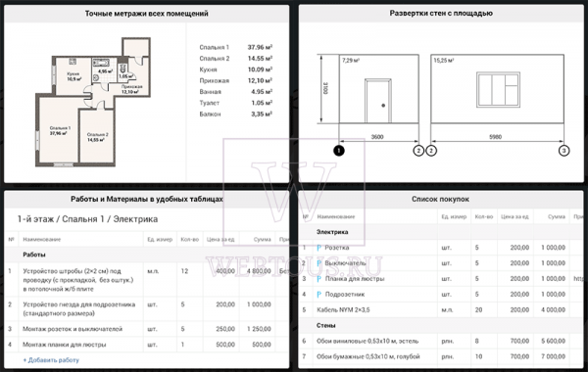
Task: Click the door drawing on the first wall
Action: point(378,101)
